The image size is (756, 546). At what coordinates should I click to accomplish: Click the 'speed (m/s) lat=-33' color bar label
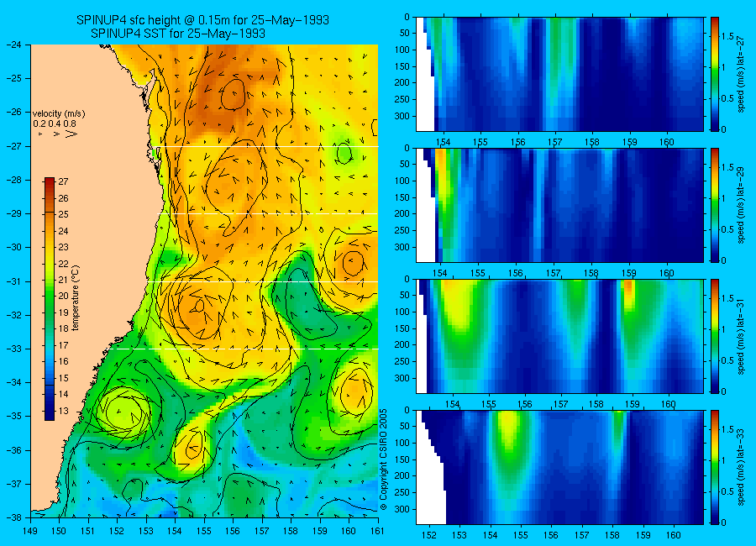point(741,467)
